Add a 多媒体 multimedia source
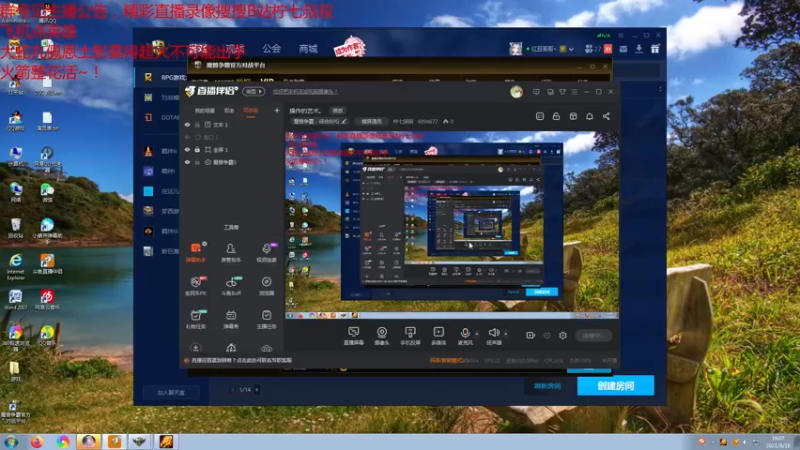The height and width of the screenshot is (450, 800). click(439, 336)
